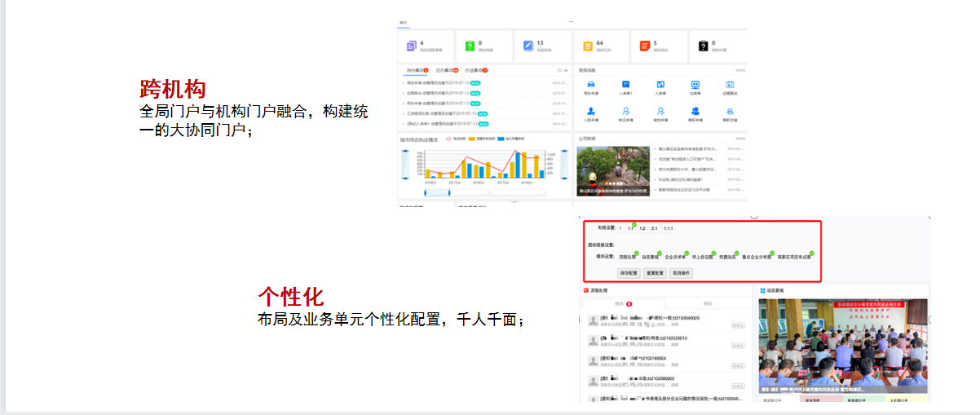The image size is (980, 415).
Task: Open the 工资绩效反馈 todo list row
Action: tap(483, 113)
